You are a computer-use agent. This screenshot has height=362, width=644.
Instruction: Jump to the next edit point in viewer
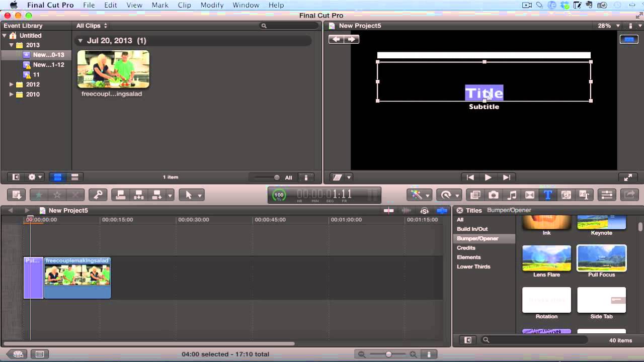(507, 177)
